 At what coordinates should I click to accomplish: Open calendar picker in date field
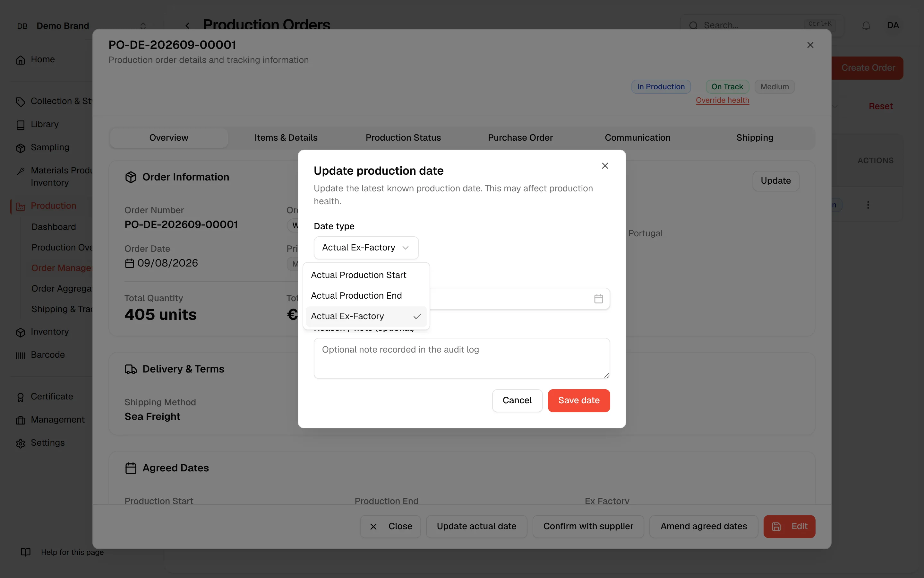[598, 299]
